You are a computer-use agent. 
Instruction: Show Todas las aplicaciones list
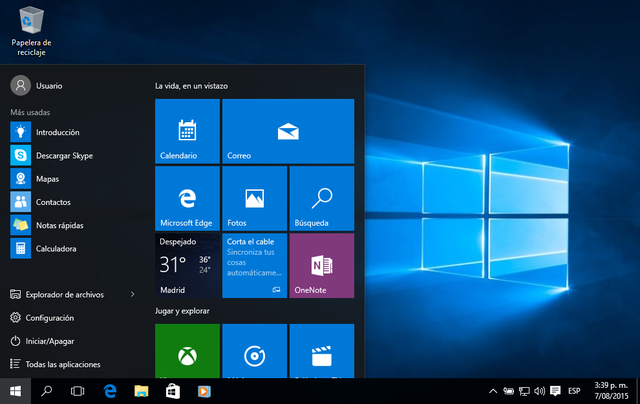pos(55,364)
